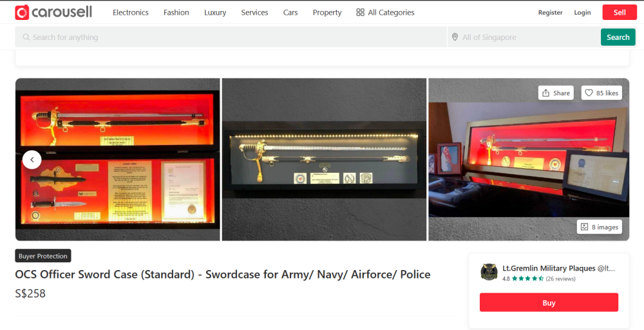Open the Fashion category

pyautogui.click(x=176, y=12)
